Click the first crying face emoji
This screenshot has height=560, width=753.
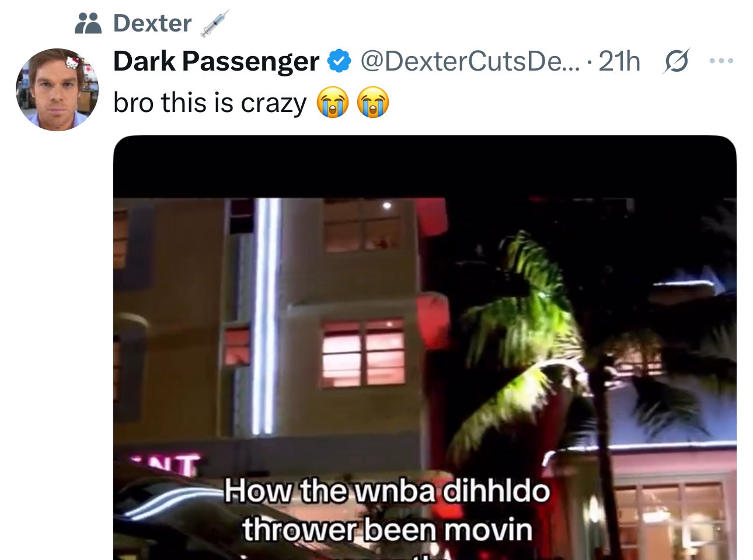(332, 103)
